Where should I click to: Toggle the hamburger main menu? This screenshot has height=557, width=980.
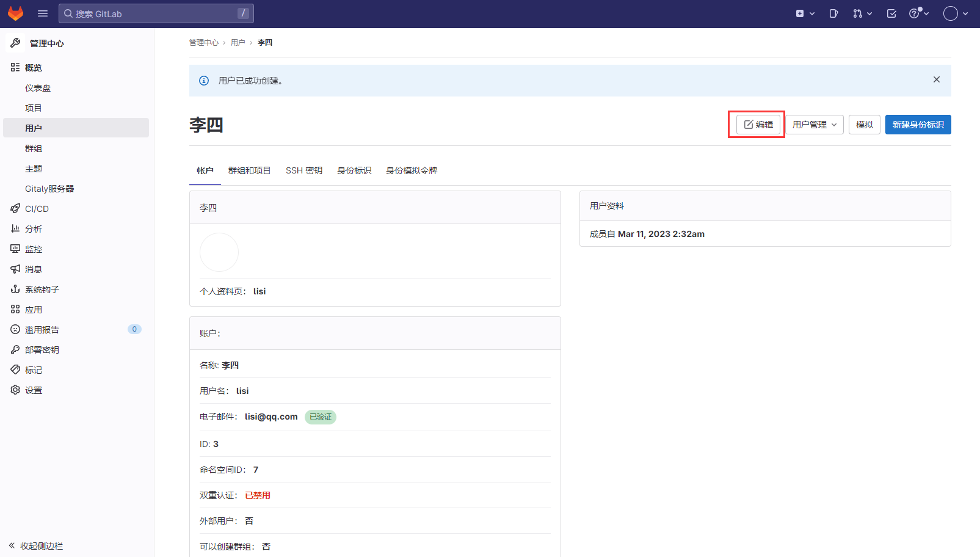[x=43, y=13]
